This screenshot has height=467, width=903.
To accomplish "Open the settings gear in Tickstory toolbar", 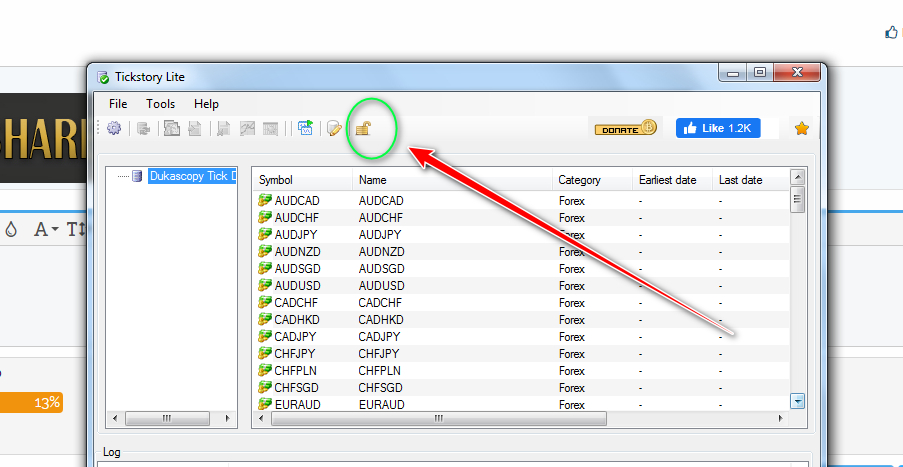I will (114, 128).
